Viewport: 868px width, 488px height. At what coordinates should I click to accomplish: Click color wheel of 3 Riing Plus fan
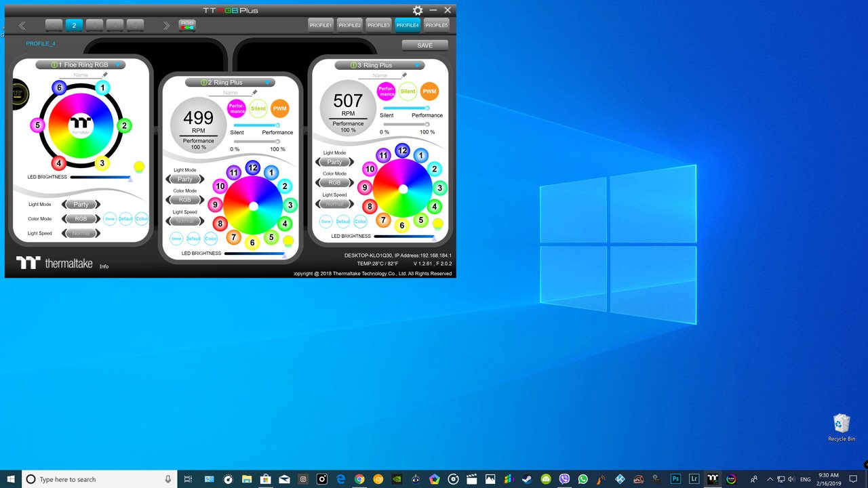tap(402, 189)
